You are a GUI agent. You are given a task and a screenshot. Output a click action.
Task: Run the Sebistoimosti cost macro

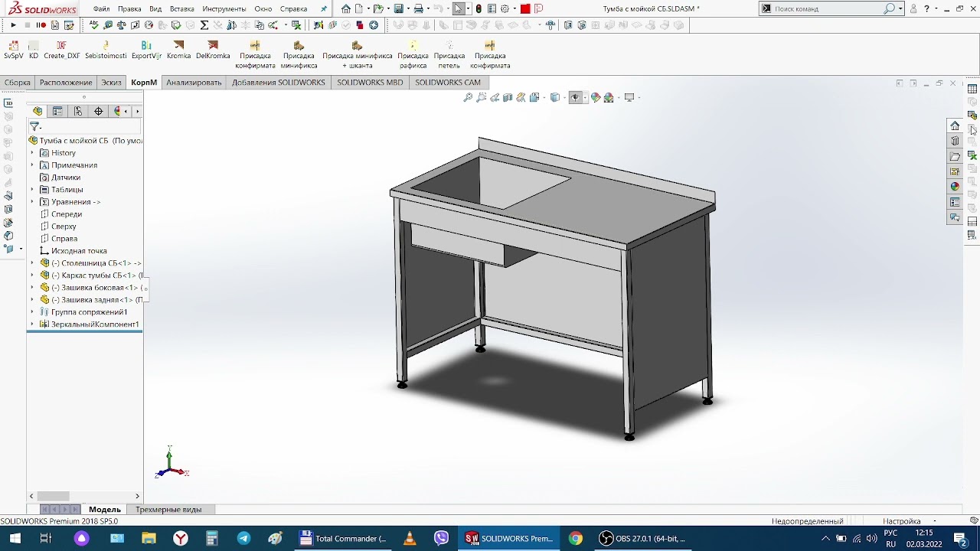click(x=106, y=51)
